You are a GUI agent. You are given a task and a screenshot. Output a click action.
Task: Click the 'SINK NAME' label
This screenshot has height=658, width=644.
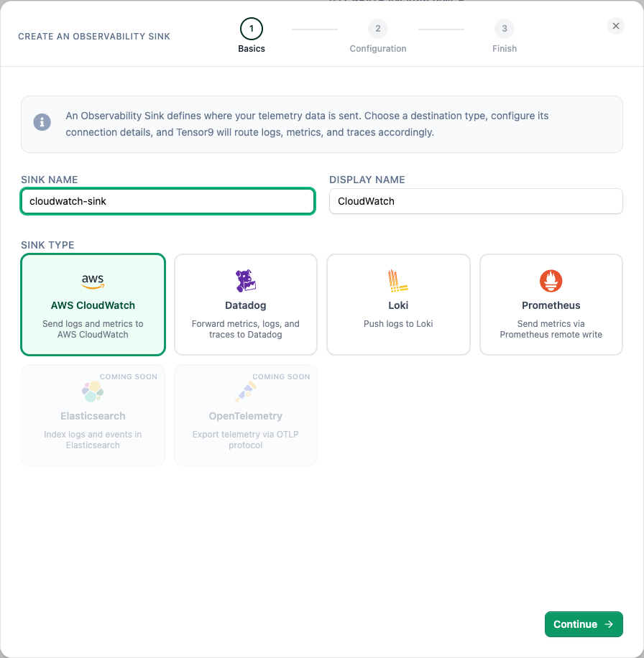(50, 180)
